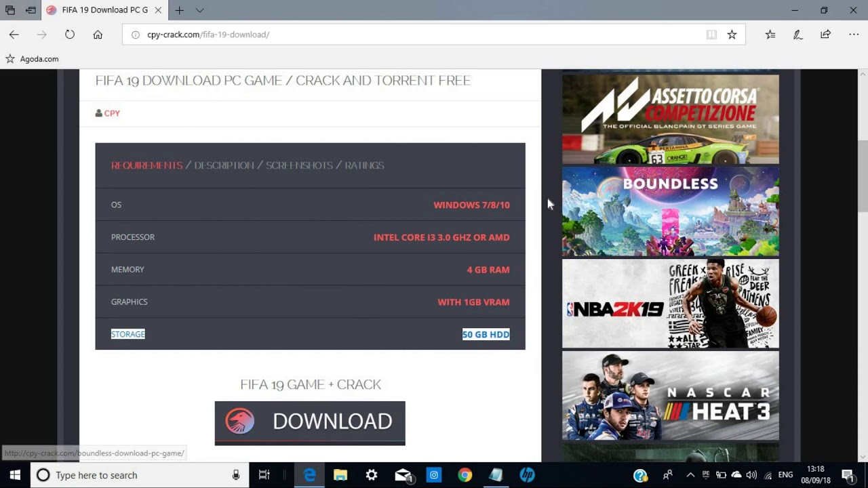Image resolution: width=868 pixels, height=488 pixels.
Task: Click the Edge icon on taskbar
Action: click(x=309, y=475)
